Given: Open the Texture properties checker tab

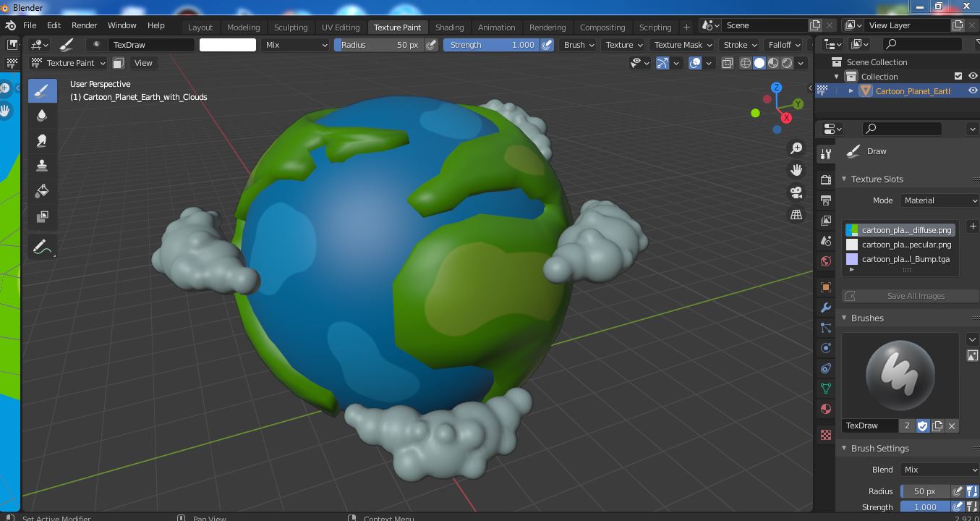Looking at the screenshot, I should click(x=826, y=435).
